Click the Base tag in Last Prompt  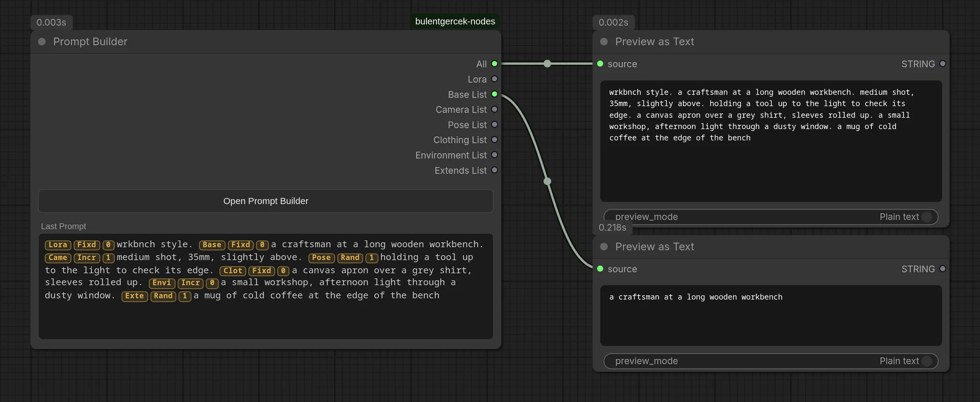tap(212, 245)
